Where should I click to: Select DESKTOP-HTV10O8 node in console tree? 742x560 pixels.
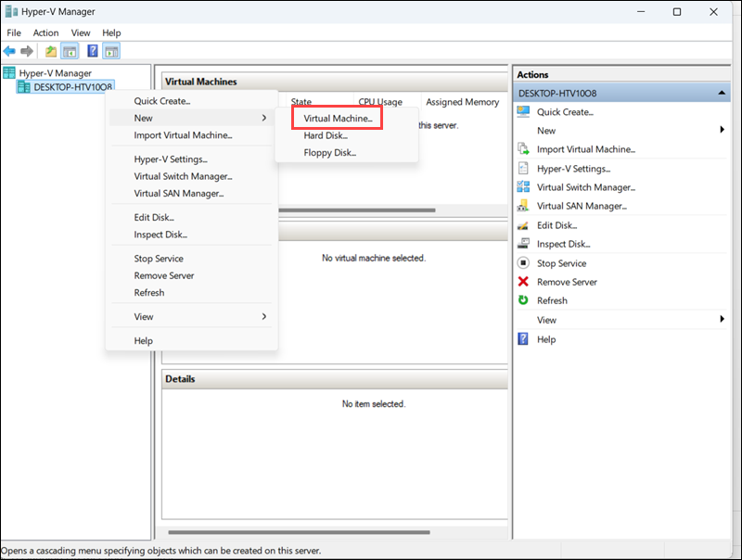coord(73,87)
